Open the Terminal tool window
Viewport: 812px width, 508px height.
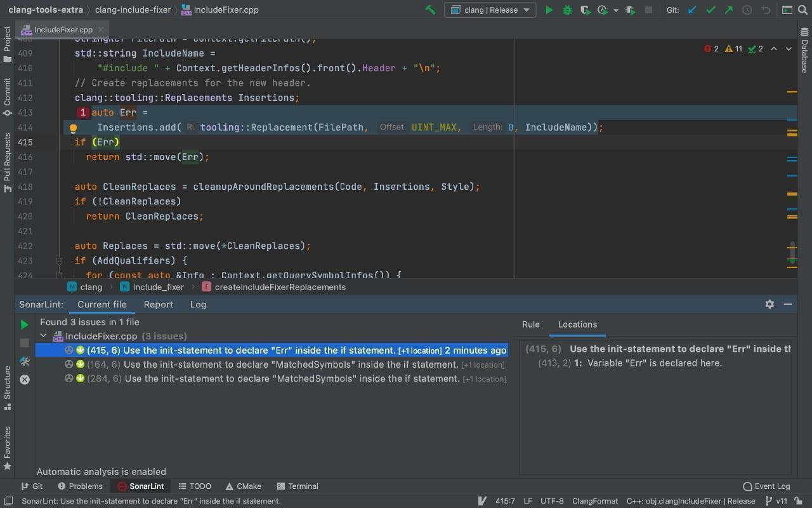pos(297,486)
